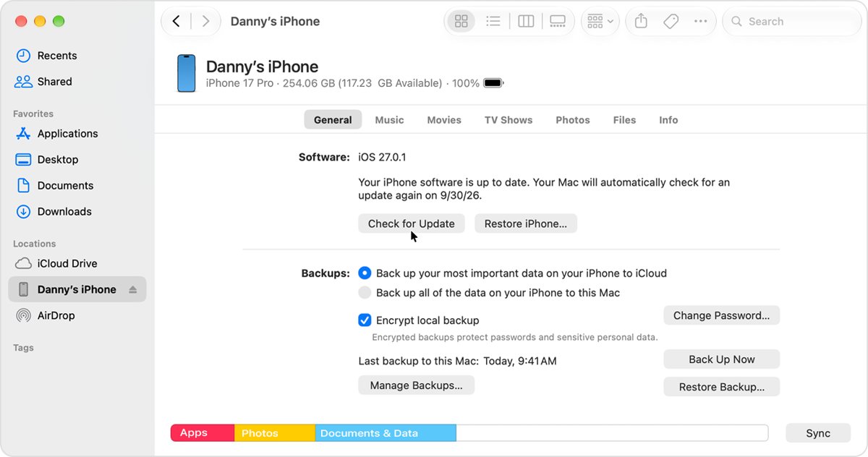The image size is (868, 457).
Task: Click the red Apps storage segment
Action: [203, 433]
